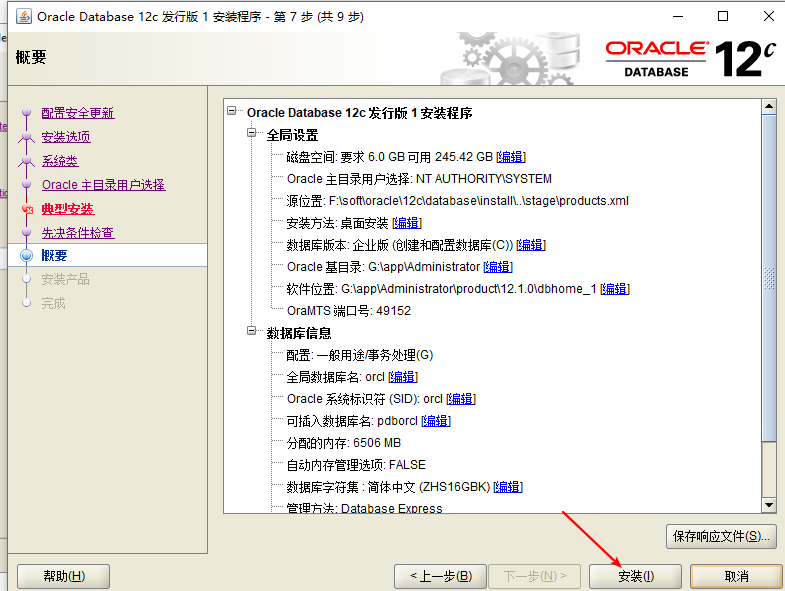Select the 自动内存管理选项: FALSE row

pyautogui.click(x=356, y=465)
